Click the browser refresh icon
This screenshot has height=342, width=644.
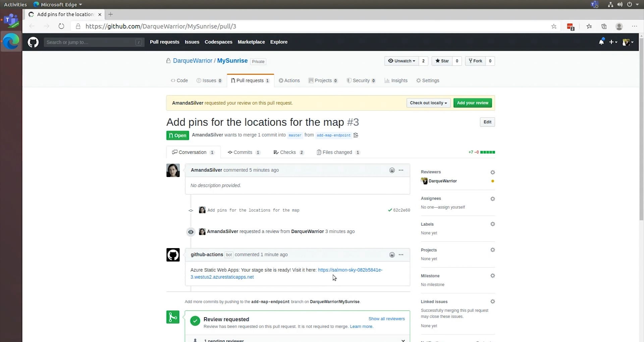(61, 26)
